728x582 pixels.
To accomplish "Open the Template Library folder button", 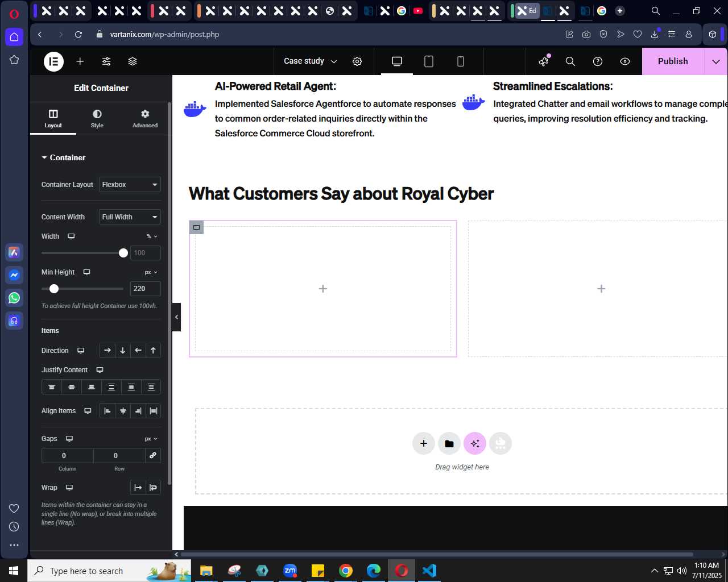I will (449, 443).
